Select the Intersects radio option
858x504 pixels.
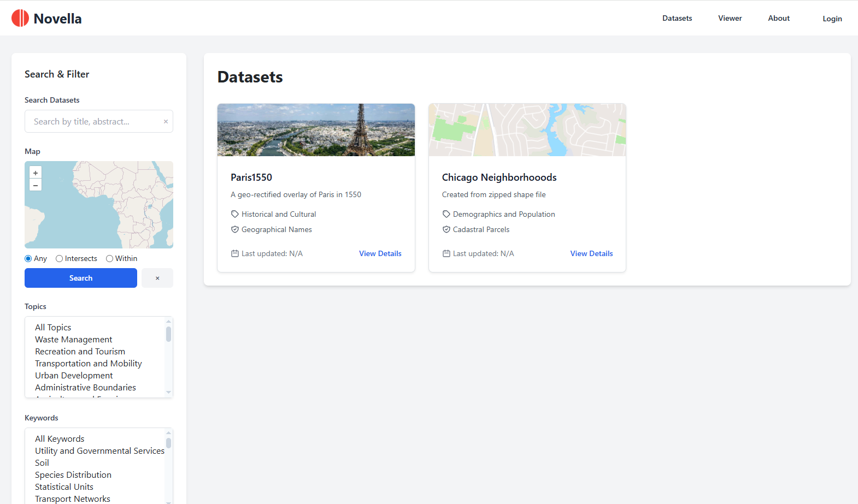tap(60, 258)
